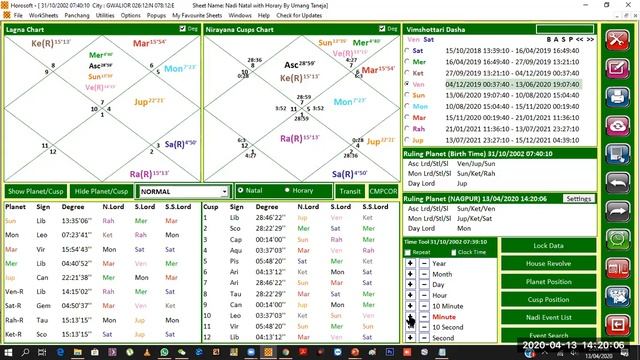
Task: Click the pink cloud sync icon
Action: [x=617, y=126]
